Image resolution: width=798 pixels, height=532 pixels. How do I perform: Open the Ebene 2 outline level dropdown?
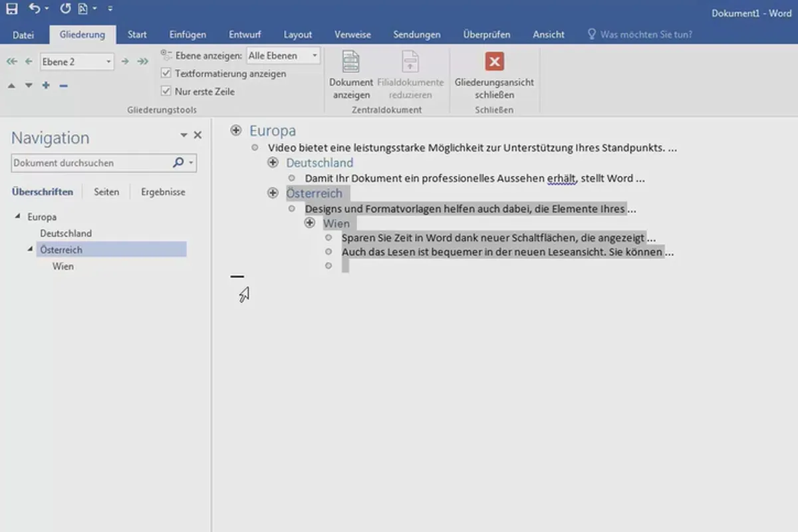[x=77, y=62]
